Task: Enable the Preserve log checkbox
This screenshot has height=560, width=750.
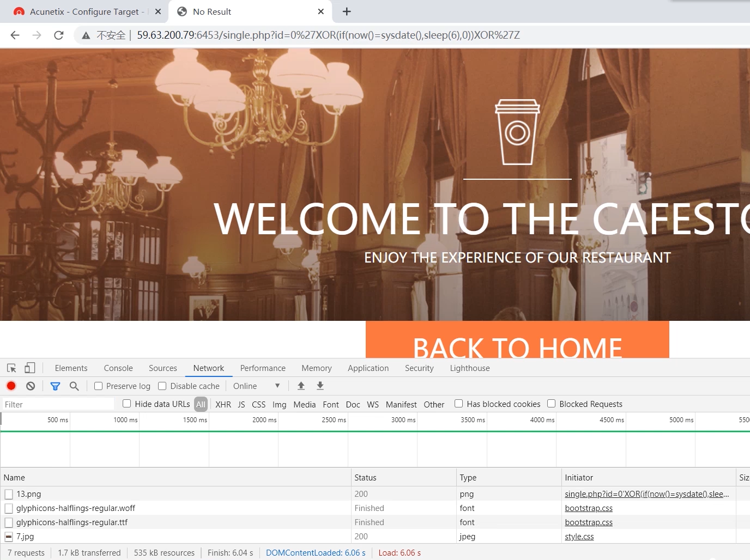Action: (x=98, y=386)
